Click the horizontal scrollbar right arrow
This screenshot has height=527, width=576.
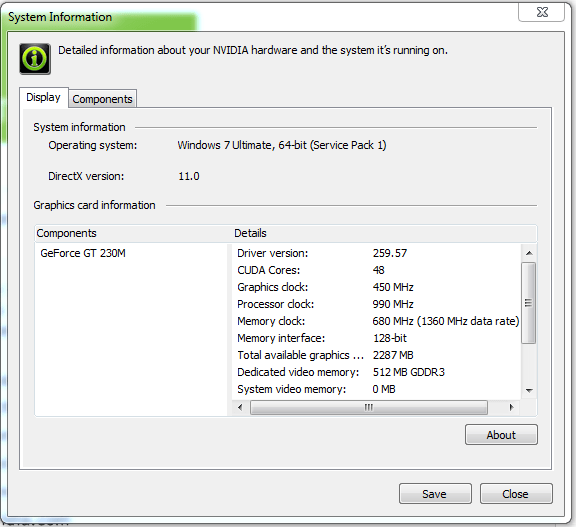[x=511, y=407]
